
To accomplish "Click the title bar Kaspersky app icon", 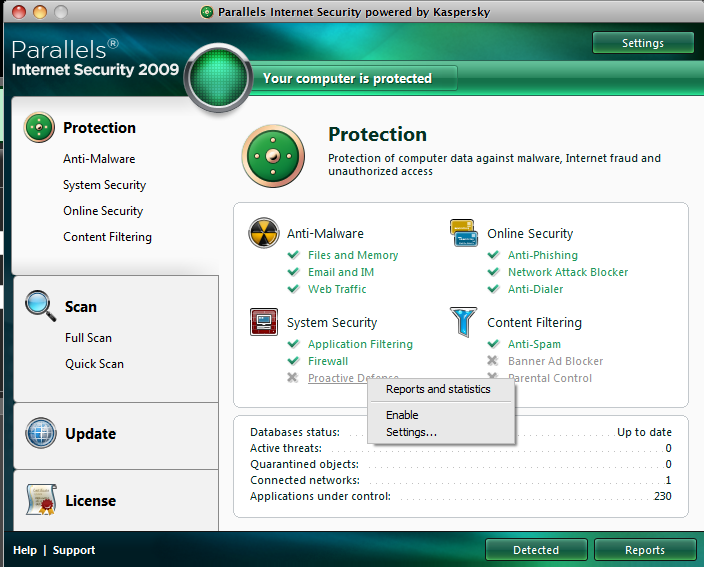I will tap(207, 12).
